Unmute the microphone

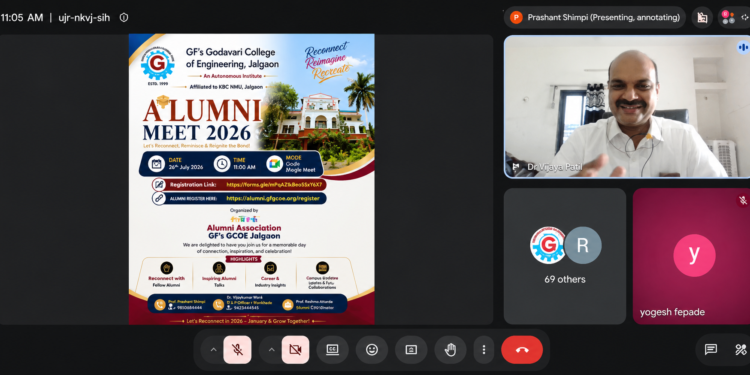237,350
